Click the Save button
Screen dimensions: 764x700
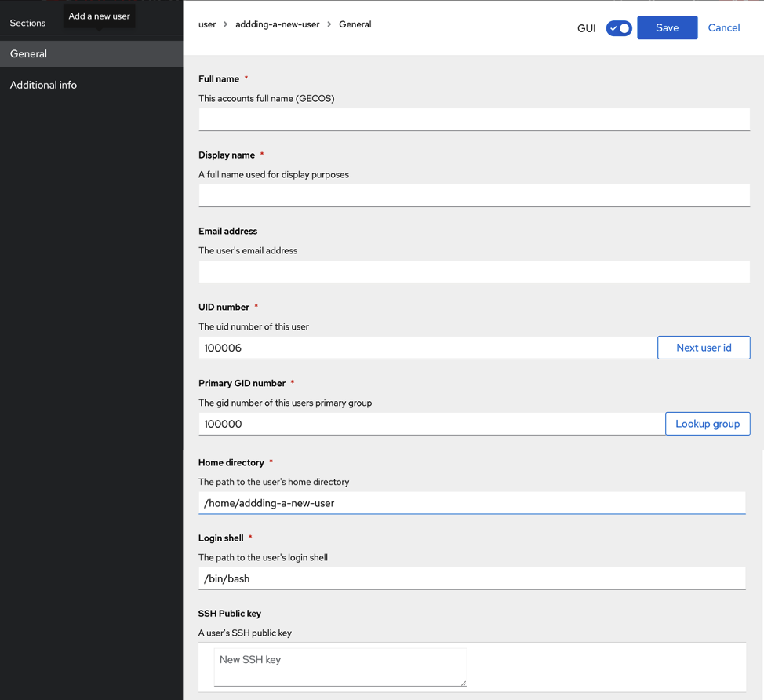point(667,27)
